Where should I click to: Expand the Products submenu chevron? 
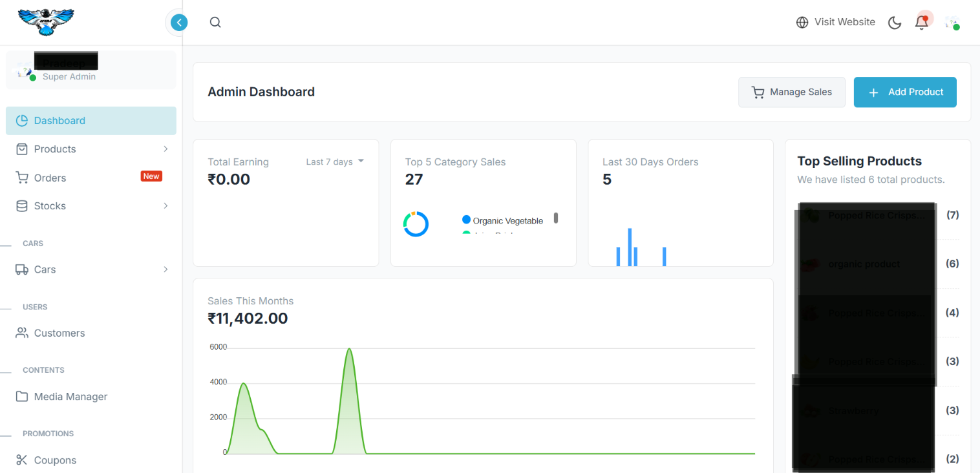pyautogui.click(x=165, y=149)
